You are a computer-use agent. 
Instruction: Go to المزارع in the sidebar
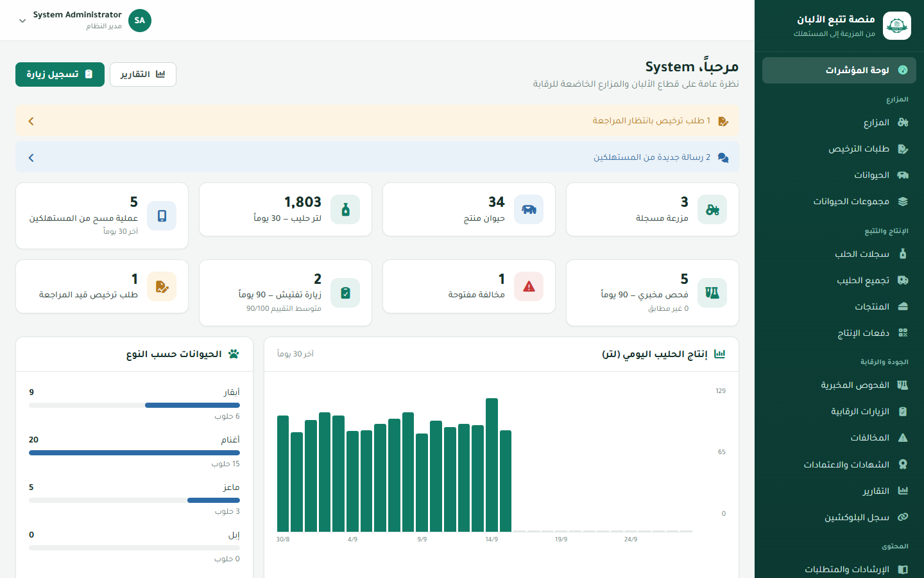839,123
